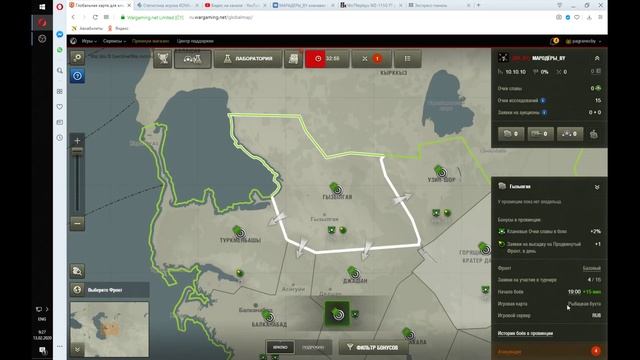
Task: Open the clan panel icon beside zero
Action: point(598,72)
